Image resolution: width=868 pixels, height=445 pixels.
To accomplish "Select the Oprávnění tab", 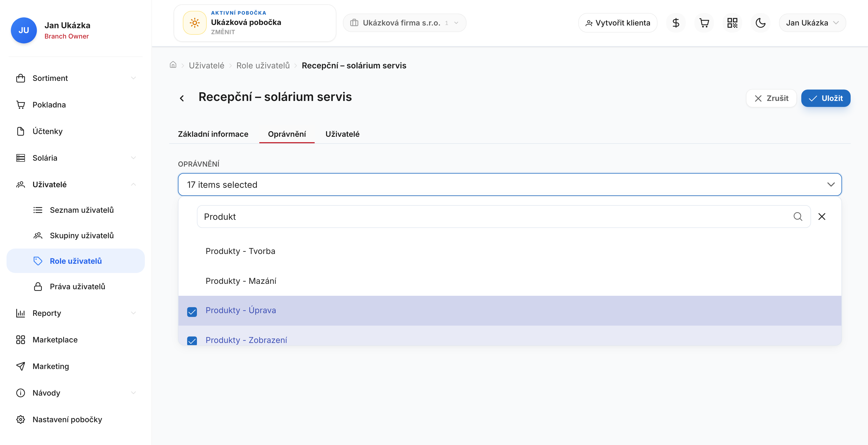I will tap(287, 134).
